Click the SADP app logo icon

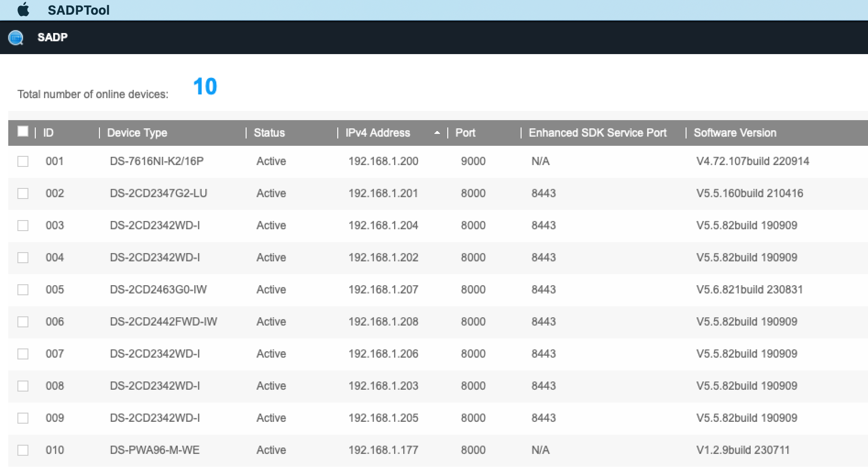[16, 38]
